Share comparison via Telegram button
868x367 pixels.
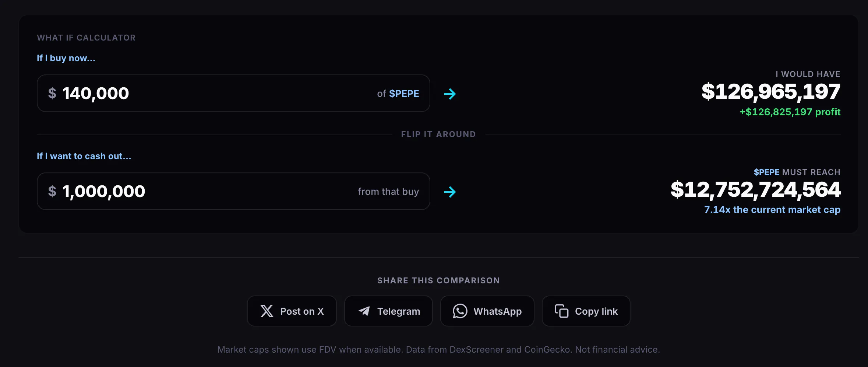[388, 311]
